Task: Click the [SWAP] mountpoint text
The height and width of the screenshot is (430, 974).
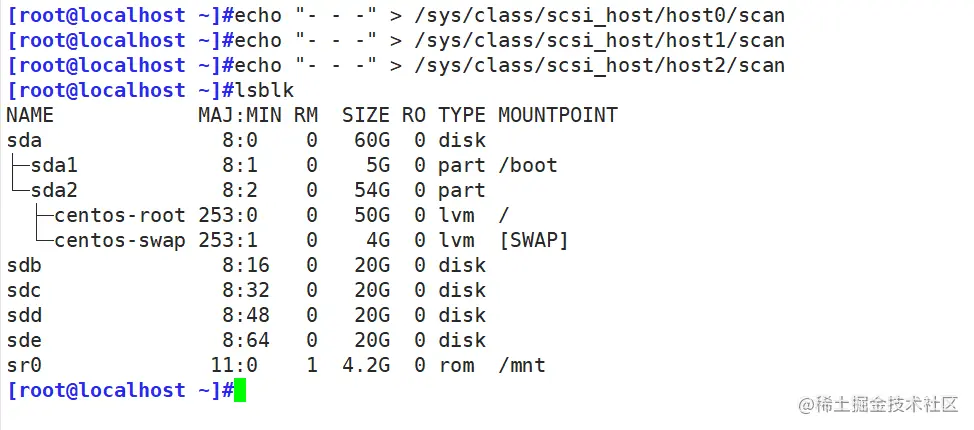Action: tap(533, 240)
